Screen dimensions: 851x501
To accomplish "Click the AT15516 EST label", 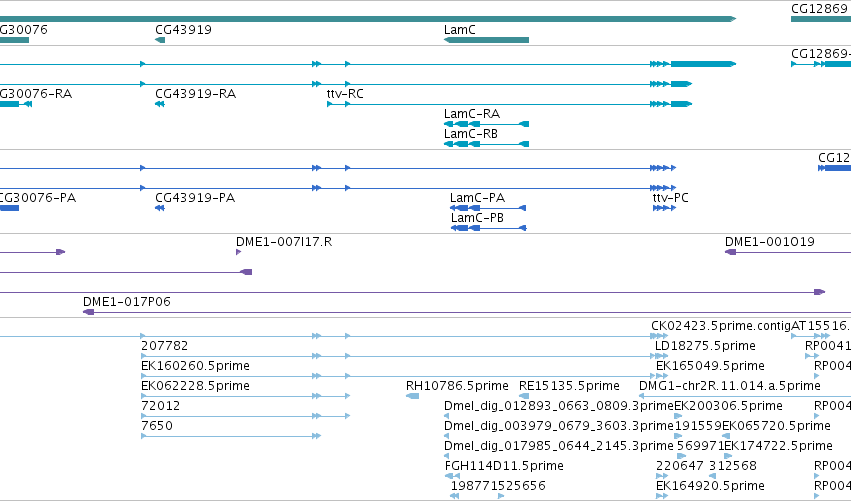I will tap(821, 326).
